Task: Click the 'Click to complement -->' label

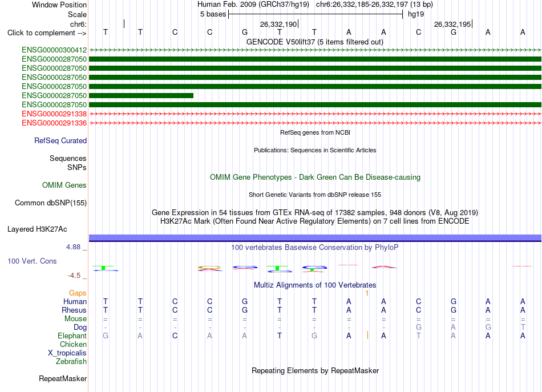Action: point(47,33)
